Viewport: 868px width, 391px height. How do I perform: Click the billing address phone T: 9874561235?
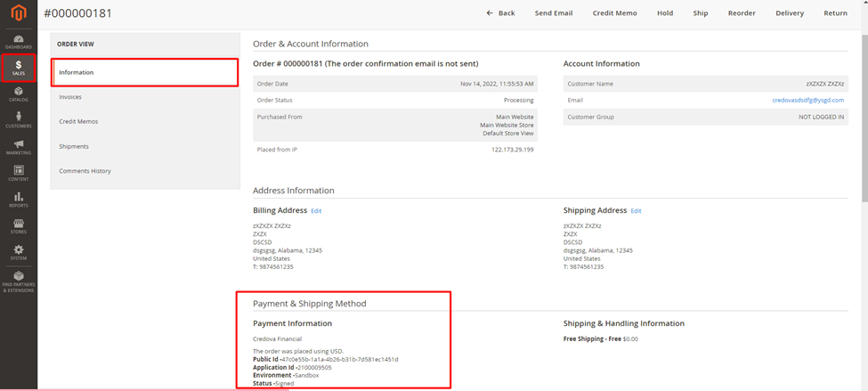point(273,266)
